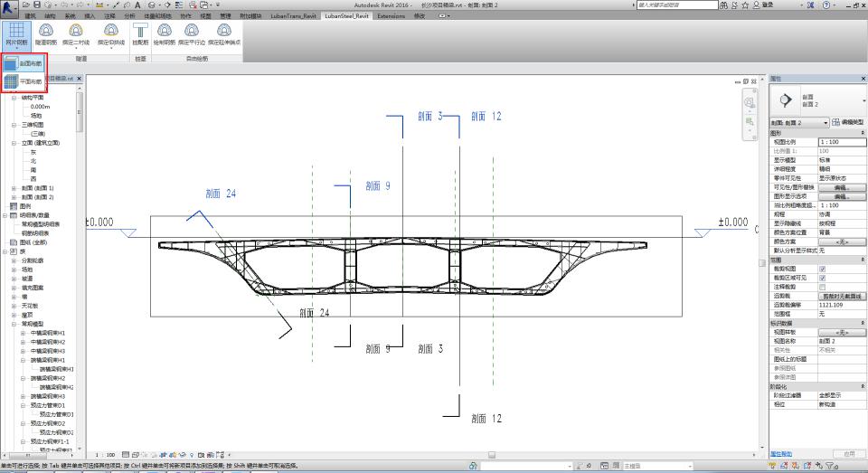Click the 拱配筋 tool icon

140,33
